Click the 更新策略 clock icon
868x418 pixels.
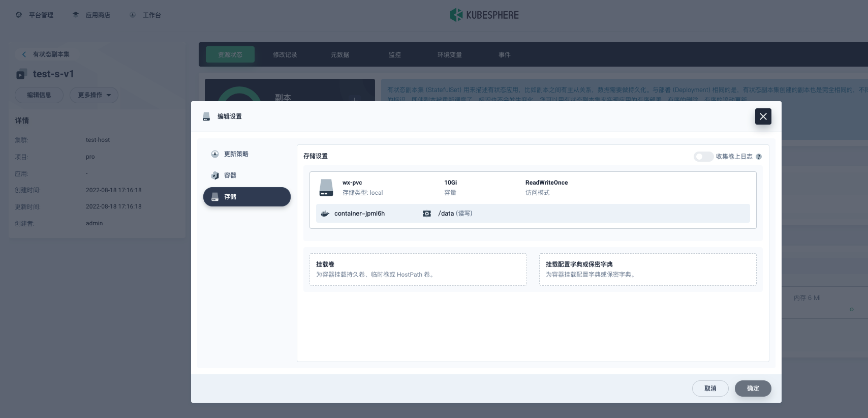[x=215, y=154]
